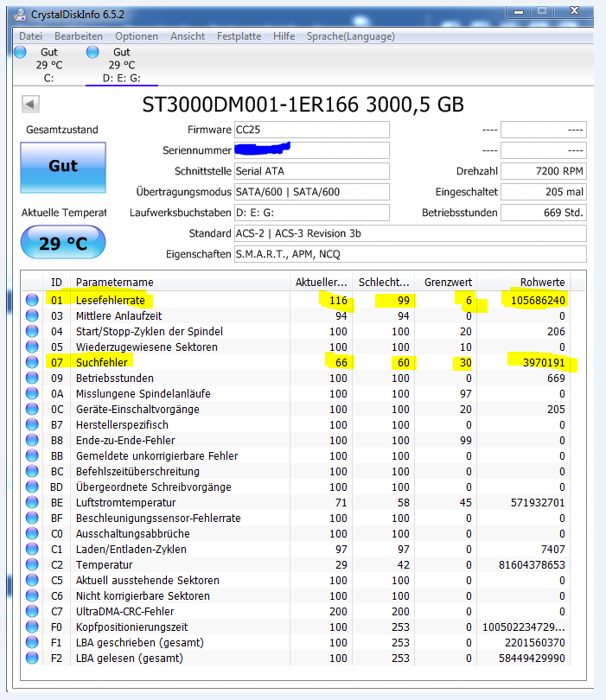606x700 pixels.
Task: Click the Grenzwert column header
Action: 446,282
